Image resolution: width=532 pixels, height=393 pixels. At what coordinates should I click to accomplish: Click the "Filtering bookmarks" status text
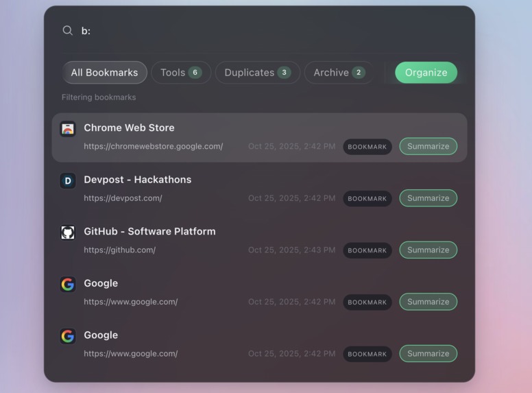coord(99,97)
